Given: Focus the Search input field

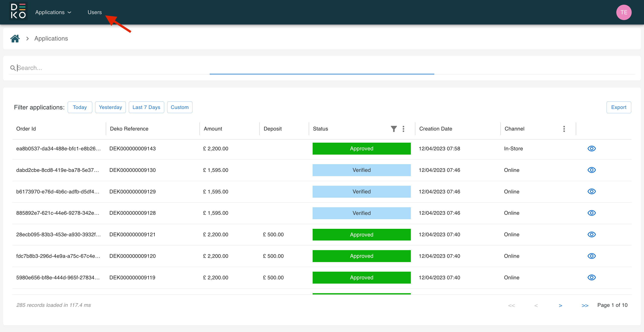Looking at the screenshot, I should [x=110, y=68].
